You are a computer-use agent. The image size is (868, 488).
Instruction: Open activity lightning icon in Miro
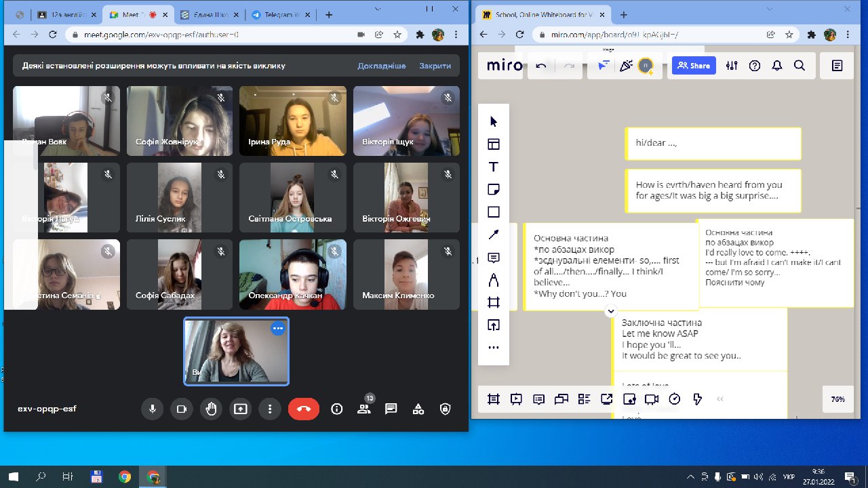(697, 399)
